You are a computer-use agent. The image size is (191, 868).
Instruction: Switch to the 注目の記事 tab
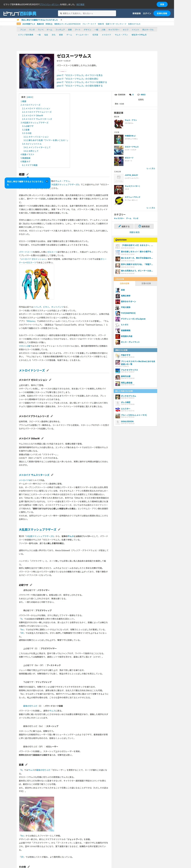click(124, 283)
